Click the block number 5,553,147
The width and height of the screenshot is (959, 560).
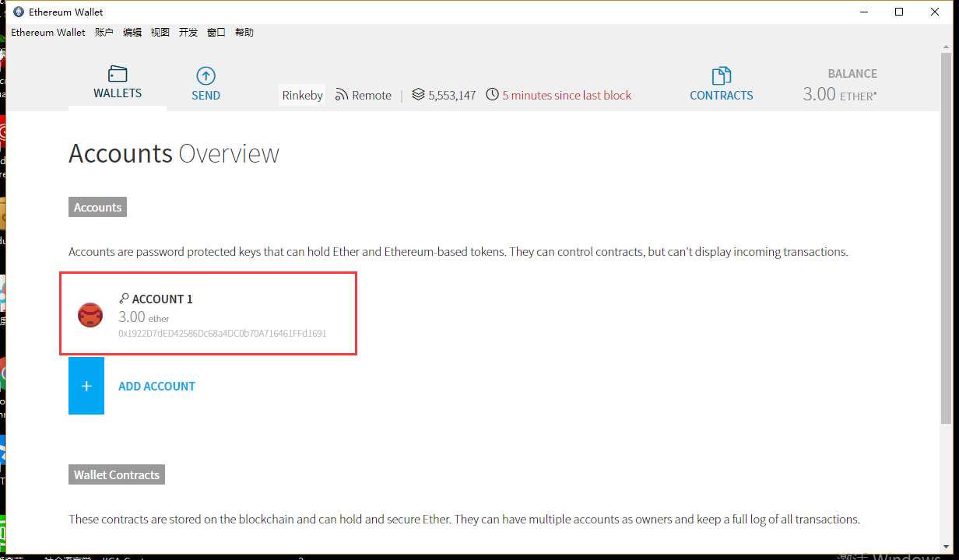pos(451,95)
